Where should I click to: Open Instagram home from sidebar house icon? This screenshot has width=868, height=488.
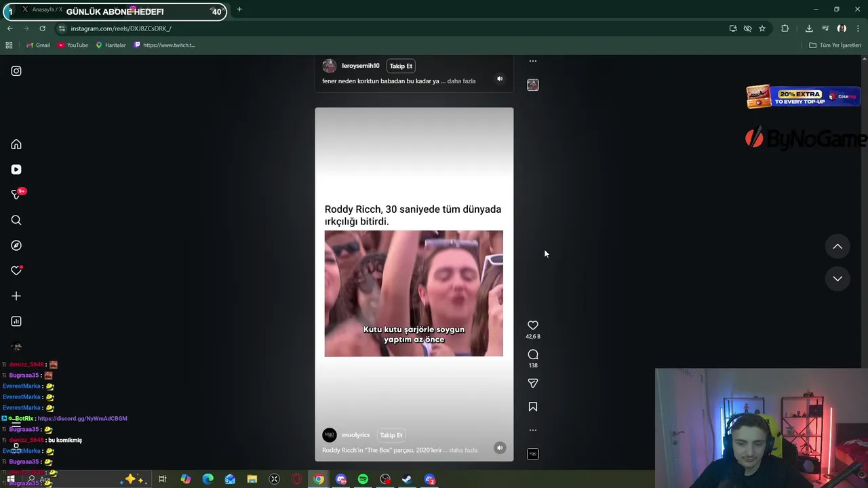point(16,144)
